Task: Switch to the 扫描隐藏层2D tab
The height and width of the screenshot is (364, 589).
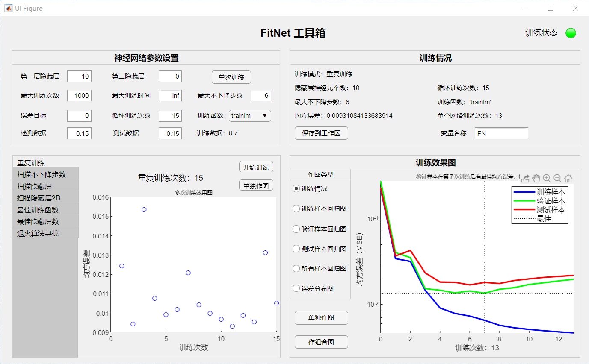Action: click(x=45, y=198)
